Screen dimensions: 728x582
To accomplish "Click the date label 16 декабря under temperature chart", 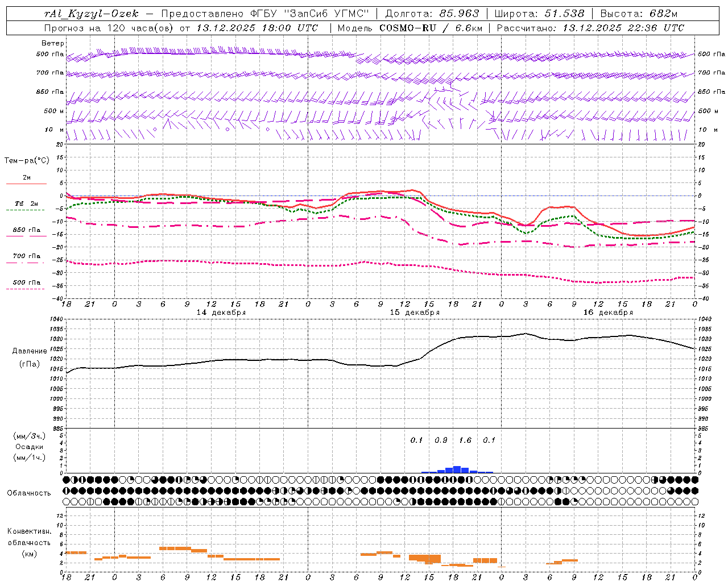I will 608,313.
